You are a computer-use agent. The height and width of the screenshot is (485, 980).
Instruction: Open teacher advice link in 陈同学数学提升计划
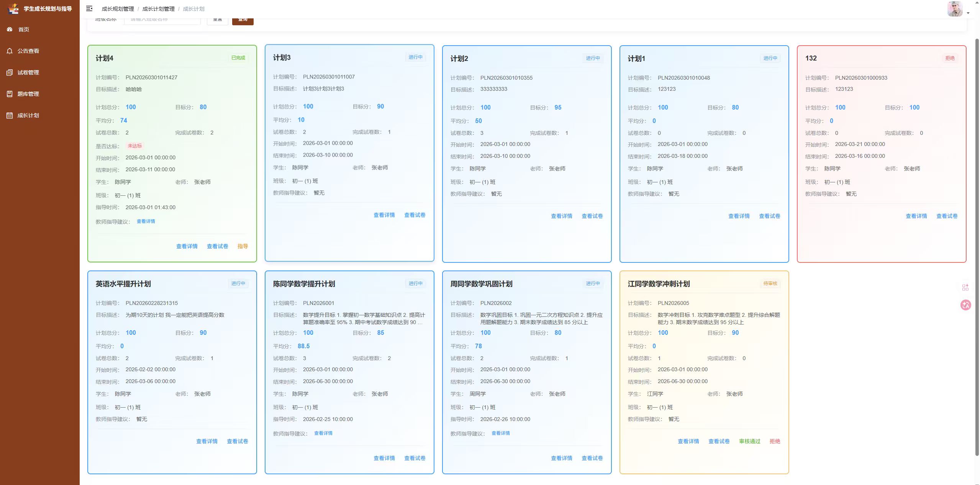tap(323, 433)
